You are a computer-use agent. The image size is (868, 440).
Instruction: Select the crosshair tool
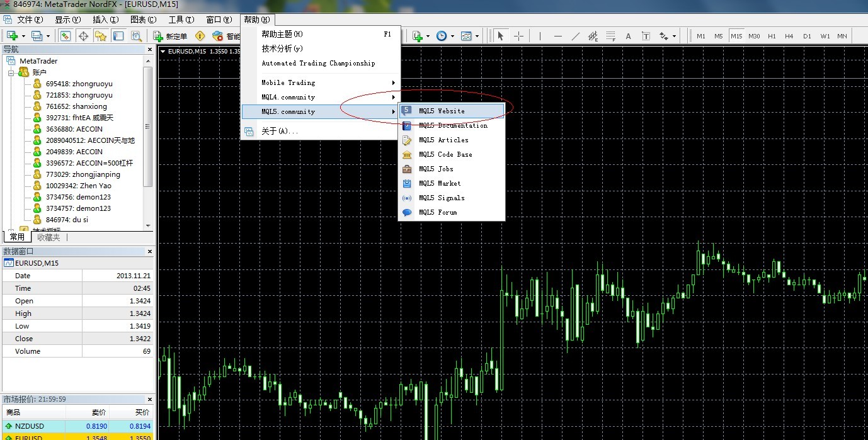coord(518,36)
